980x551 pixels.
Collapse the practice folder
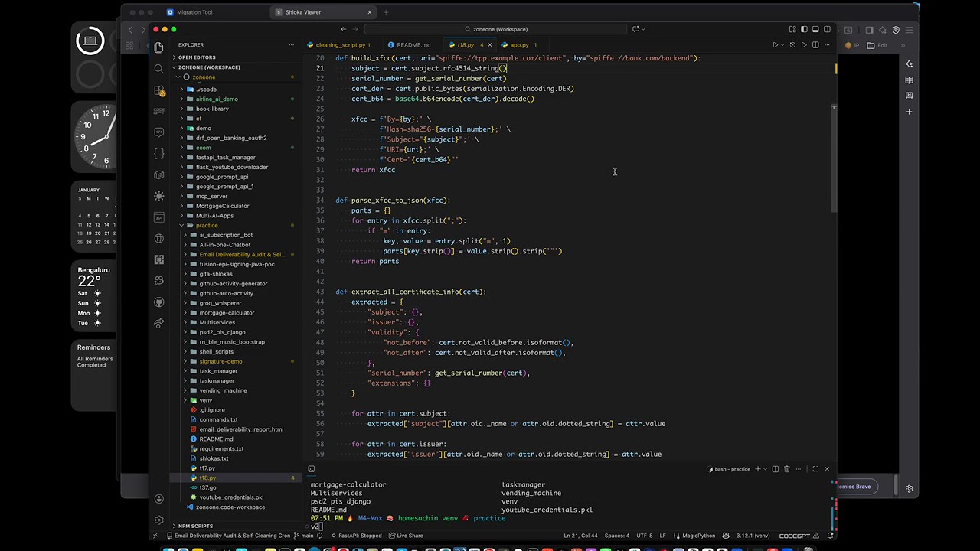coord(206,225)
